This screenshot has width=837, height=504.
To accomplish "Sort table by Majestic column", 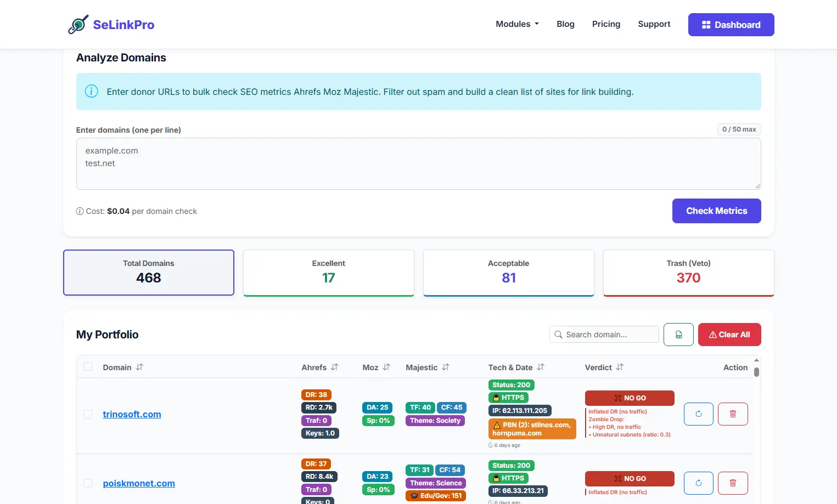I will (x=446, y=367).
